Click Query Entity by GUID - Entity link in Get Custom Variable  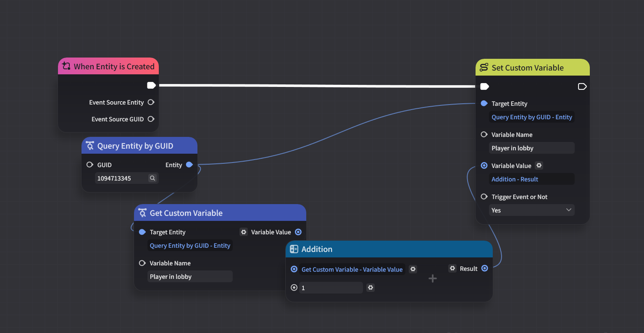pos(190,246)
